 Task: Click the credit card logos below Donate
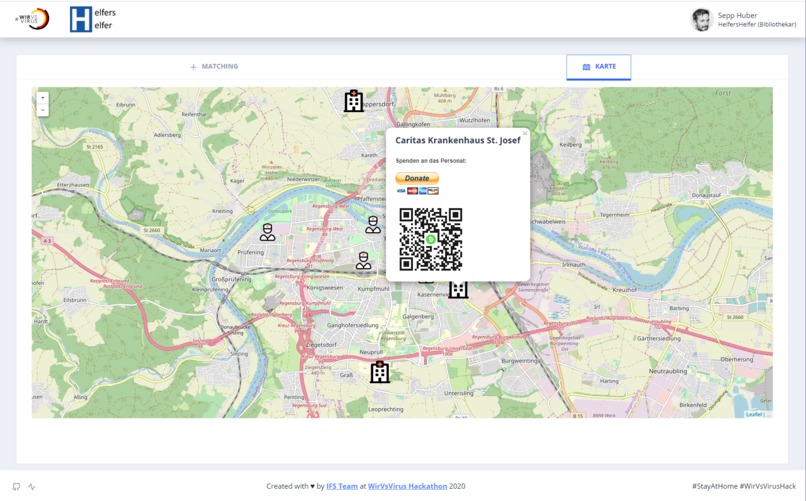(417, 191)
